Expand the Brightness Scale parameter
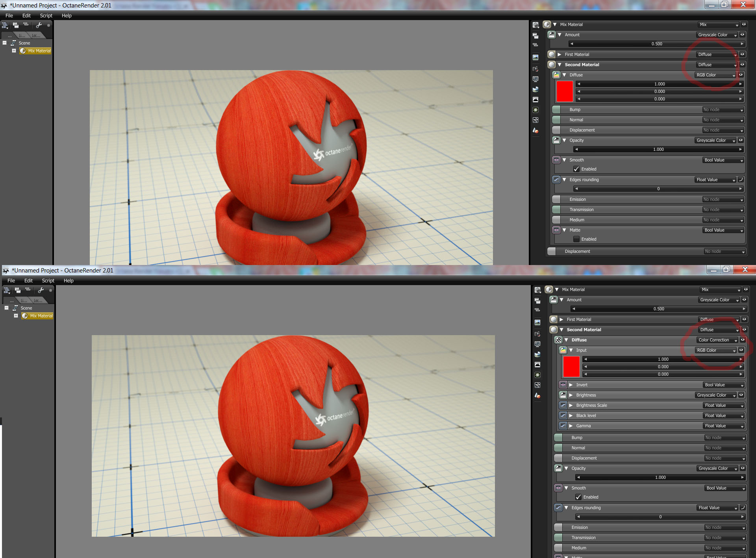 point(571,405)
